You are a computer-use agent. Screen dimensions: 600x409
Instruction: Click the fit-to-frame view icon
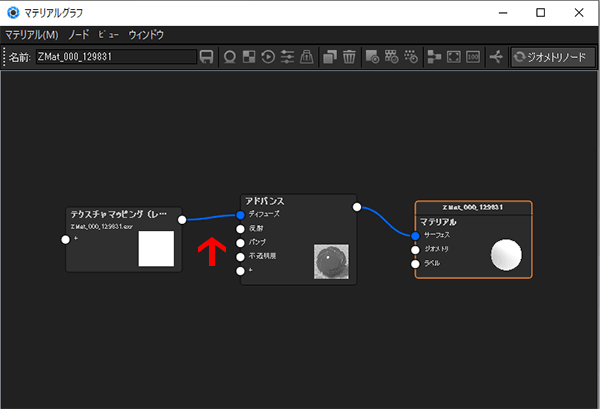(x=453, y=57)
